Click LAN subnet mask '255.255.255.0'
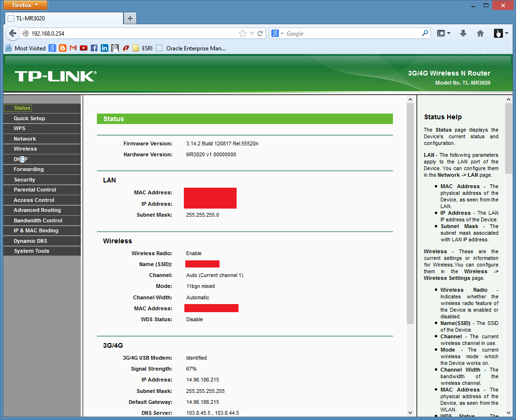This screenshot has width=516, height=420. (202, 215)
